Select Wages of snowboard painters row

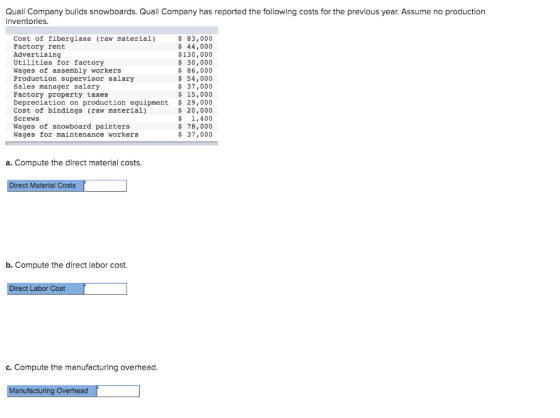pos(111,126)
